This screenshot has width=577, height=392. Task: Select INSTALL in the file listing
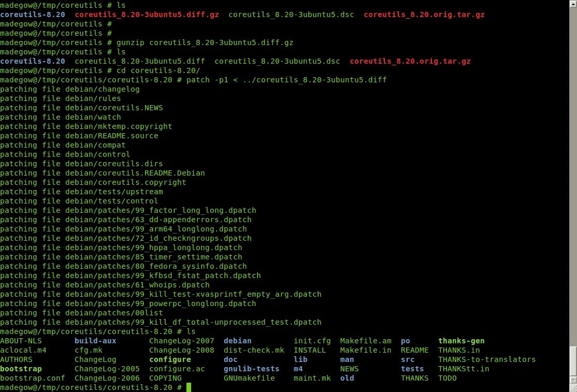click(x=310, y=350)
